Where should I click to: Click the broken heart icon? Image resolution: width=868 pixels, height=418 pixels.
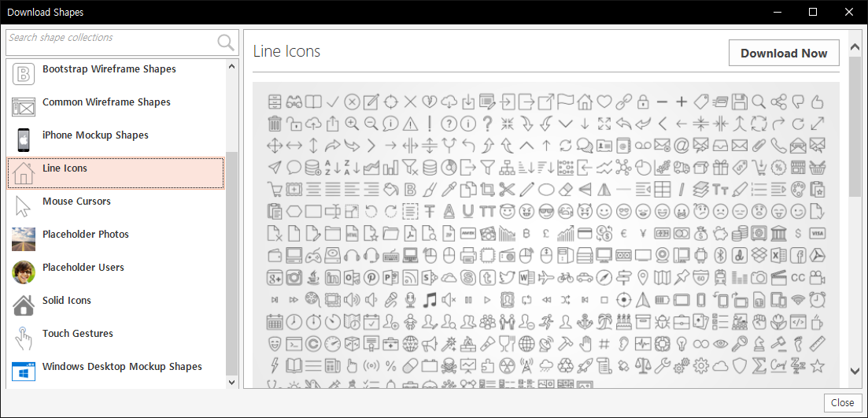pos(430,102)
